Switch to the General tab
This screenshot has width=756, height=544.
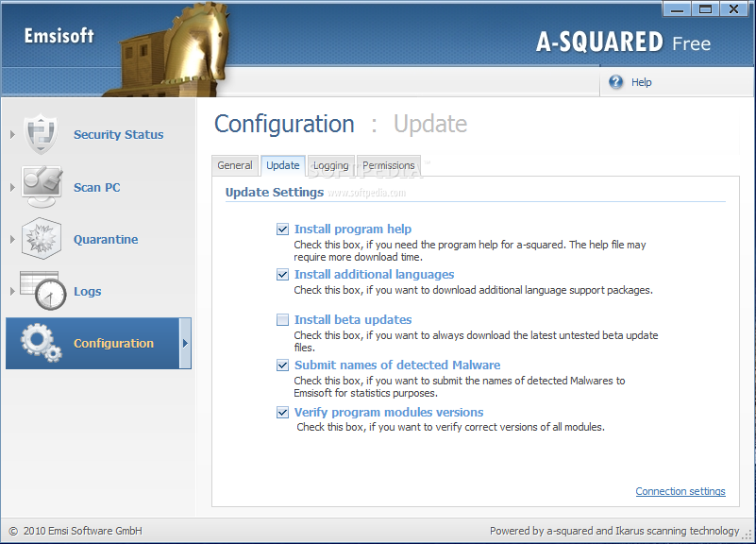point(235,165)
